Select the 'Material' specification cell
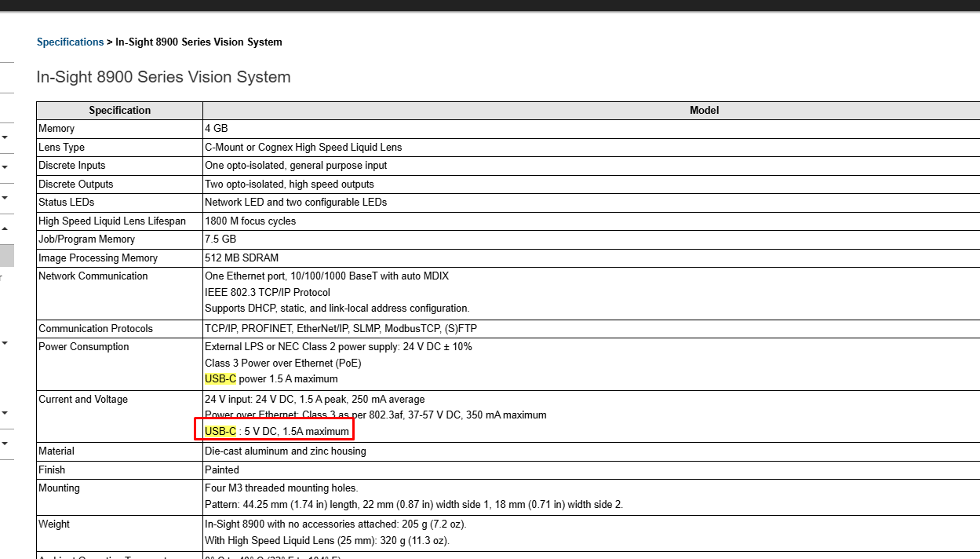 coord(119,451)
